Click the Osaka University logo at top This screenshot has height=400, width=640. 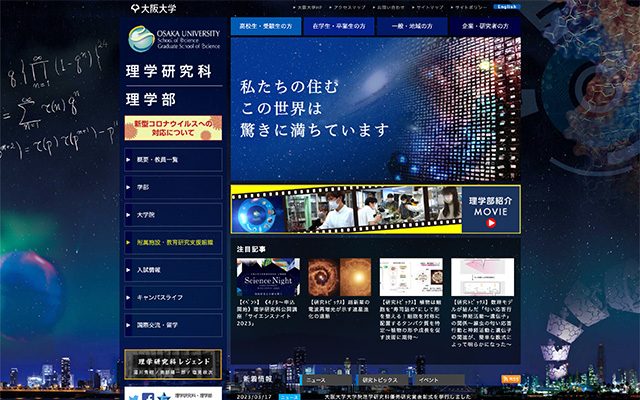(153, 8)
